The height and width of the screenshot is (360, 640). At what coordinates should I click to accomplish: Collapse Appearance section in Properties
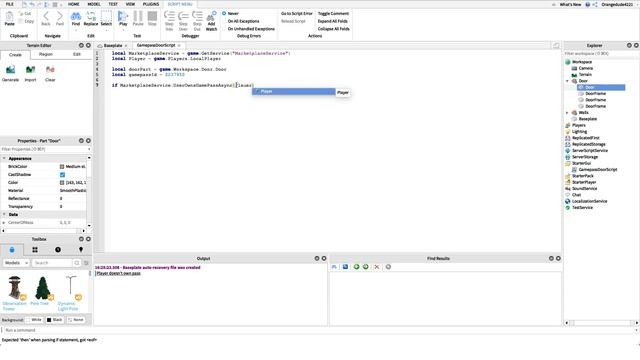coord(4,158)
